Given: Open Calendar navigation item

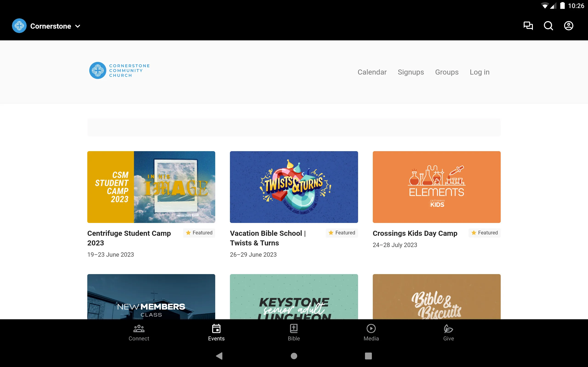Looking at the screenshot, I should click(372, 72).
